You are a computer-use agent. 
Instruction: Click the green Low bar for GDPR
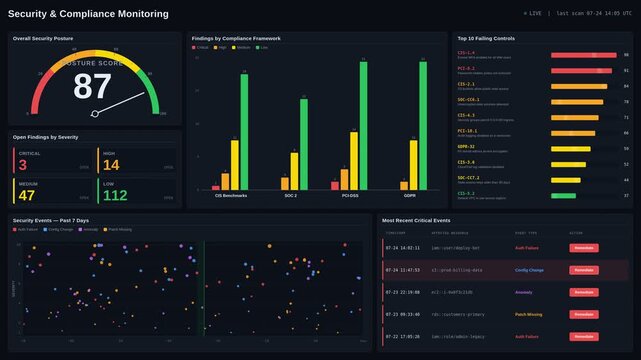pyautogui.click(x=423, y=126)
